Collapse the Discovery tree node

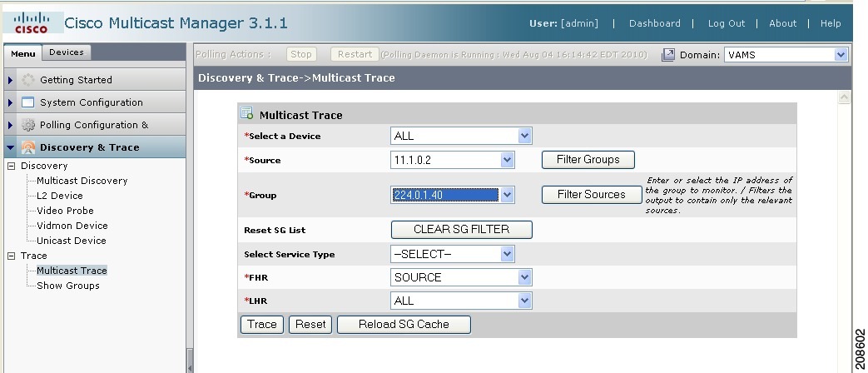pyautogui.click(x=11, y=166)
